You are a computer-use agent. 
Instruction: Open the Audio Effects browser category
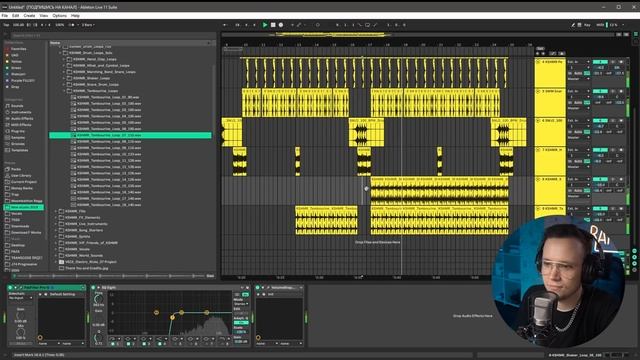click(22, 118)
